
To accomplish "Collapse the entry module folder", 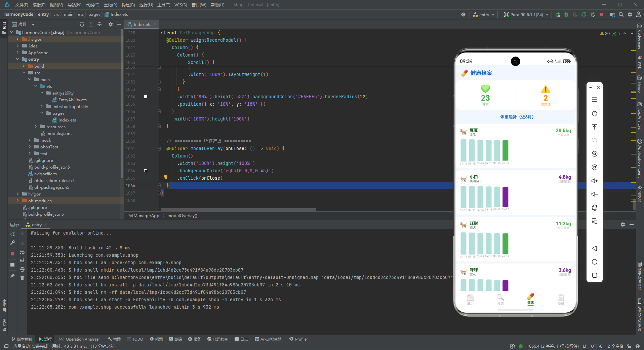I will tap(17, 59).
